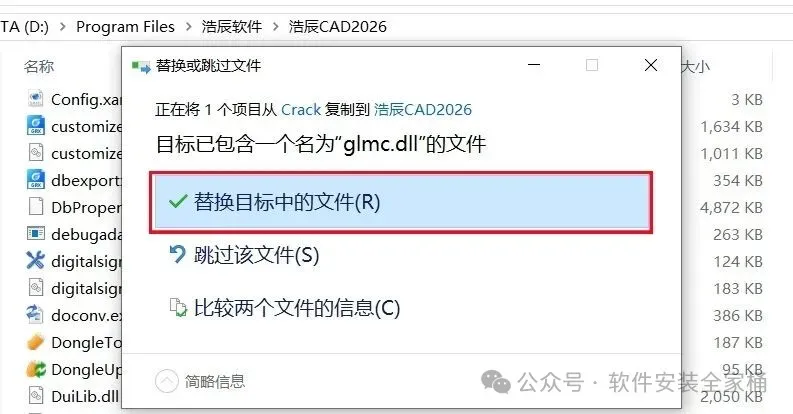
Task: Select the doconv.exe file icon
Action: (35, 314)
